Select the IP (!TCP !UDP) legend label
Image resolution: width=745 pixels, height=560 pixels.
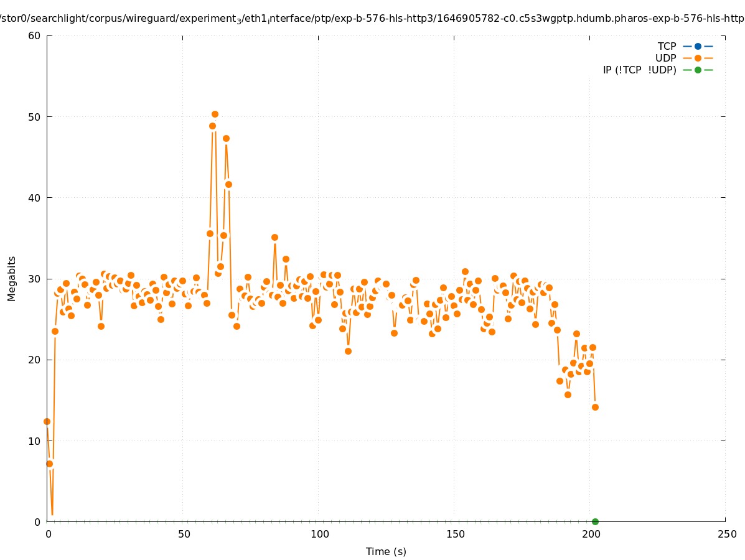tap(639, 70)
